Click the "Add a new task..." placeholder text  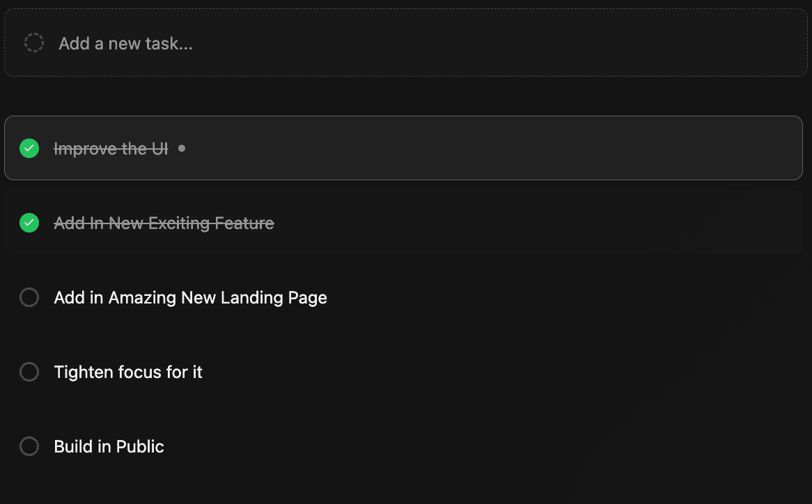[125, 44]
